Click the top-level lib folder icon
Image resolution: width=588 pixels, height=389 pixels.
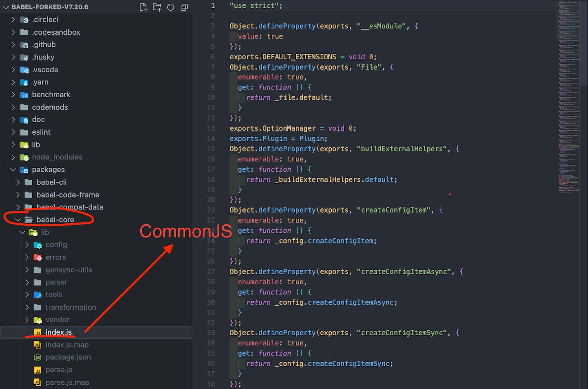[24, 145]
